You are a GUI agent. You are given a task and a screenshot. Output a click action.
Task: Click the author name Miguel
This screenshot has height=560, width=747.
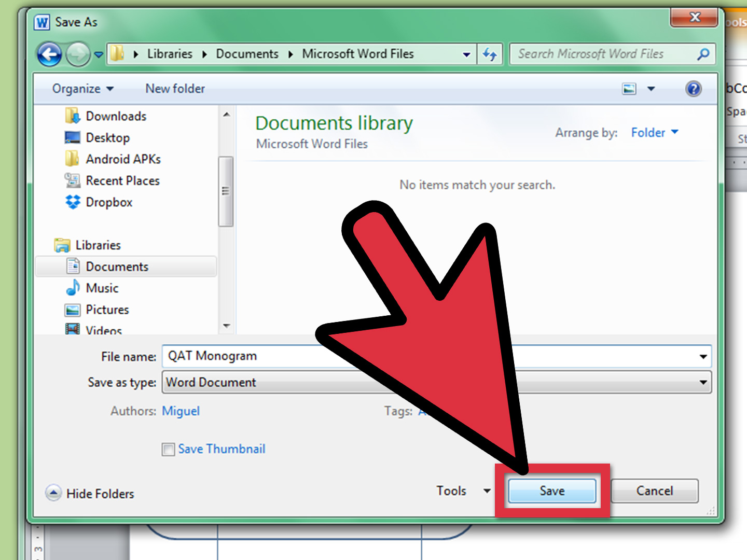181,411
